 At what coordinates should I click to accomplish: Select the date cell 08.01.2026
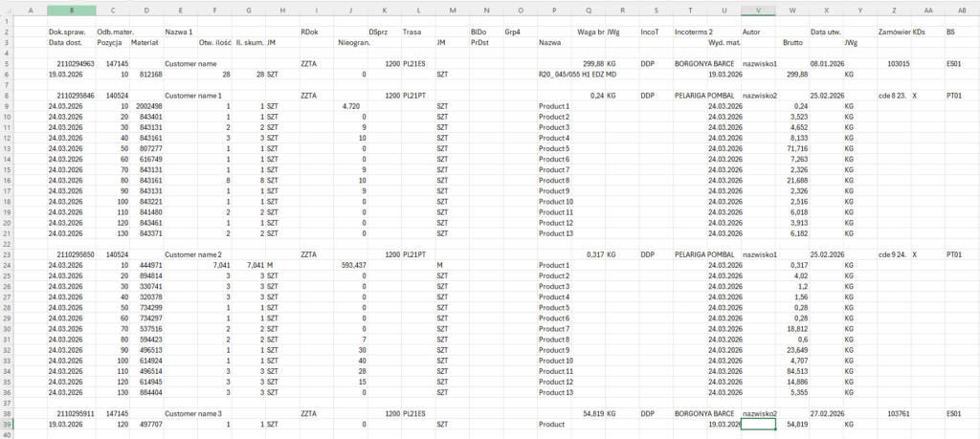828,64
